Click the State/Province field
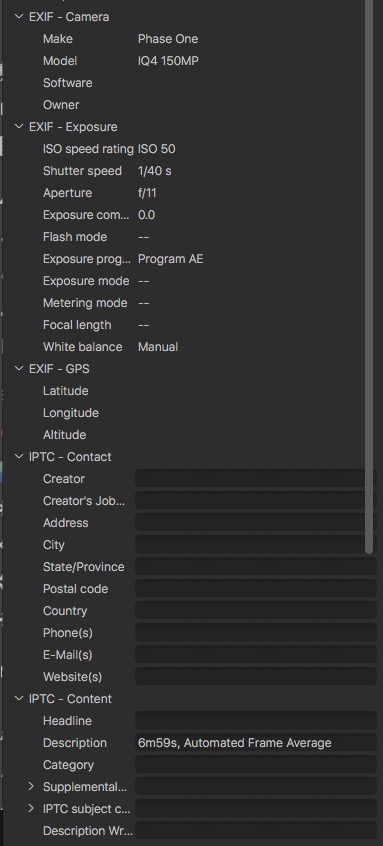Screen dimensions: 383x846 tap(256, 567)
